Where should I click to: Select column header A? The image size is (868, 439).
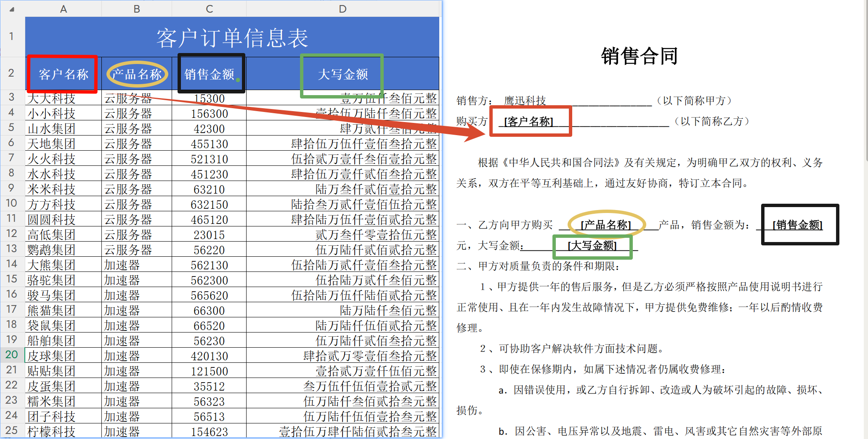coord(63,8)
